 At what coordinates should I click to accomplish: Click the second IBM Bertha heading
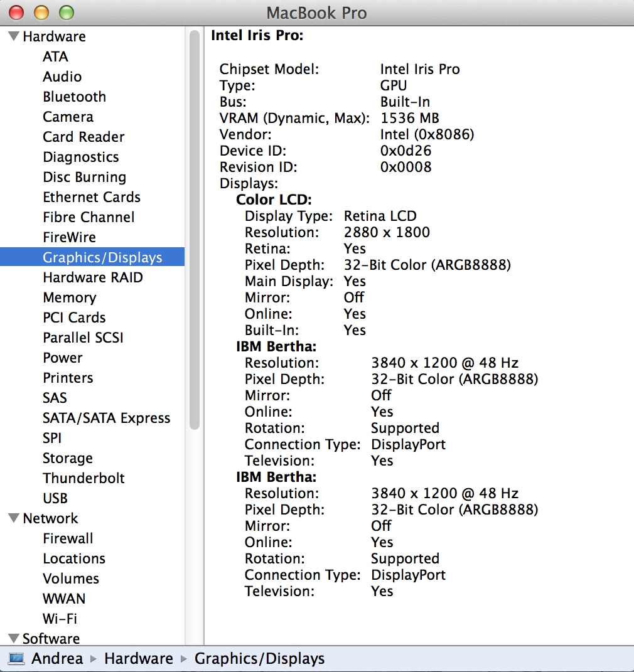pos(276,477)
